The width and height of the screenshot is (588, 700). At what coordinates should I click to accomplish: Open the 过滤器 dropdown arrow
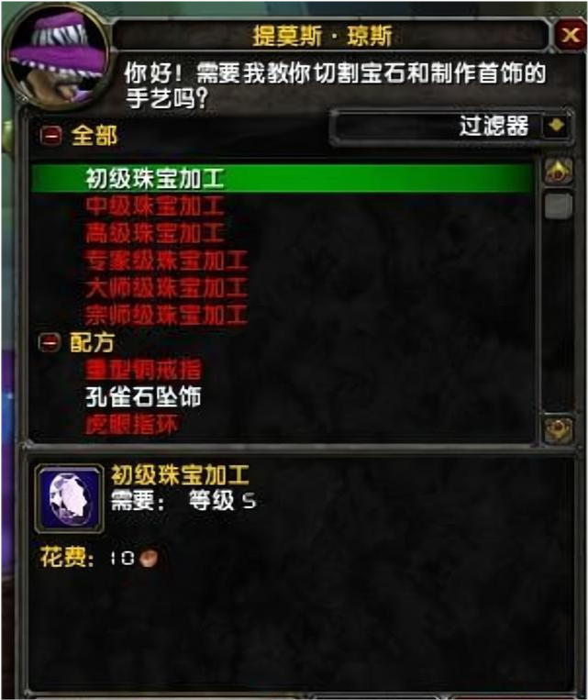click(556, 126)
